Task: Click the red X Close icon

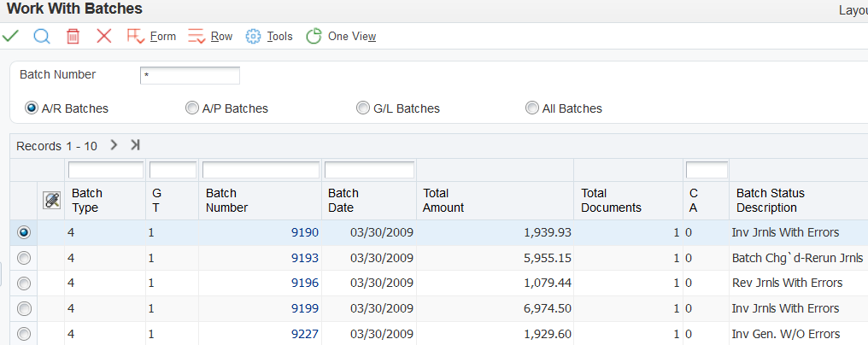Action: (104, 36)
